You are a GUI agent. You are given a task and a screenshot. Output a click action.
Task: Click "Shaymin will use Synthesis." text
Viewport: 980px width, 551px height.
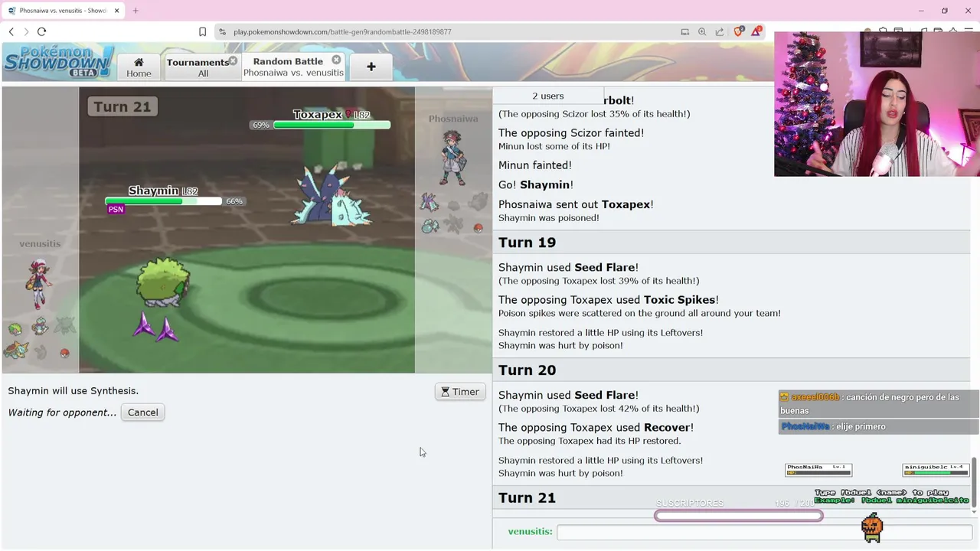[73, 391]
